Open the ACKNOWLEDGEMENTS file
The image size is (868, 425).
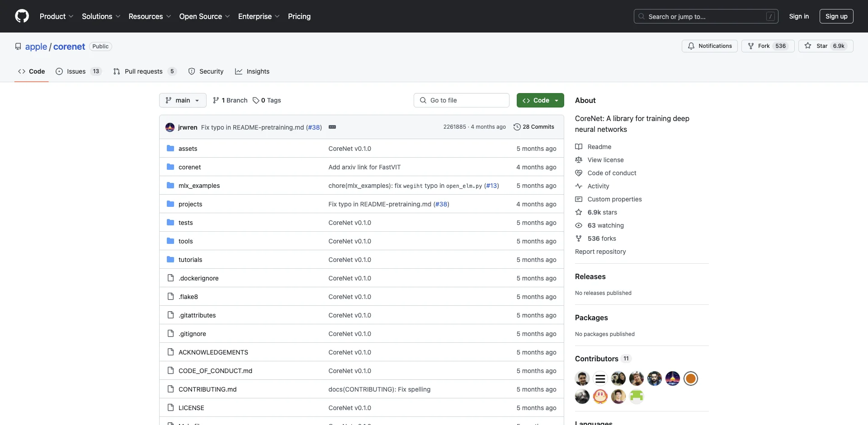point(213,352)
